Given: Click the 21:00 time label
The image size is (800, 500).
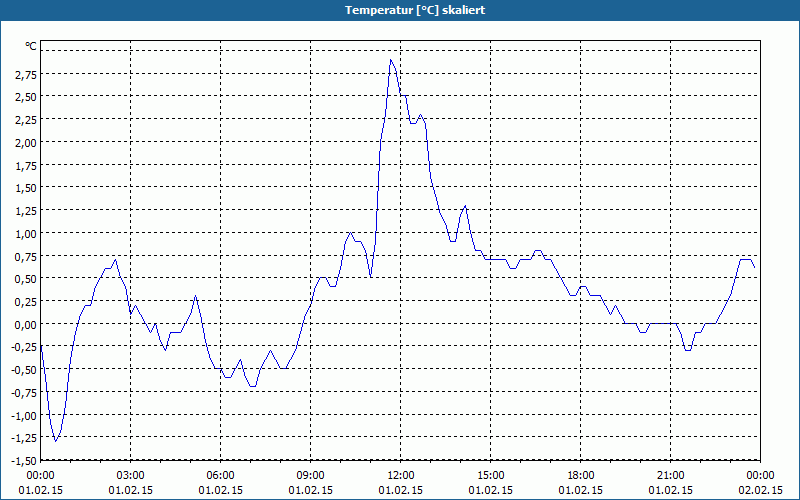Looking at the screenshot, I should (x=670, y=476).
